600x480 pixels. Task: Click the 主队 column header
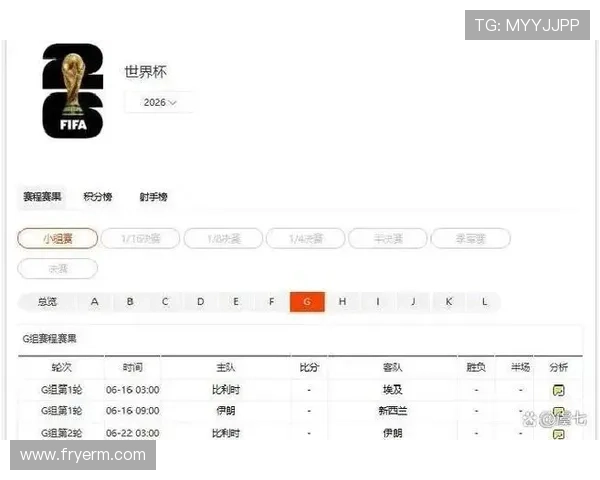[226, 367]
